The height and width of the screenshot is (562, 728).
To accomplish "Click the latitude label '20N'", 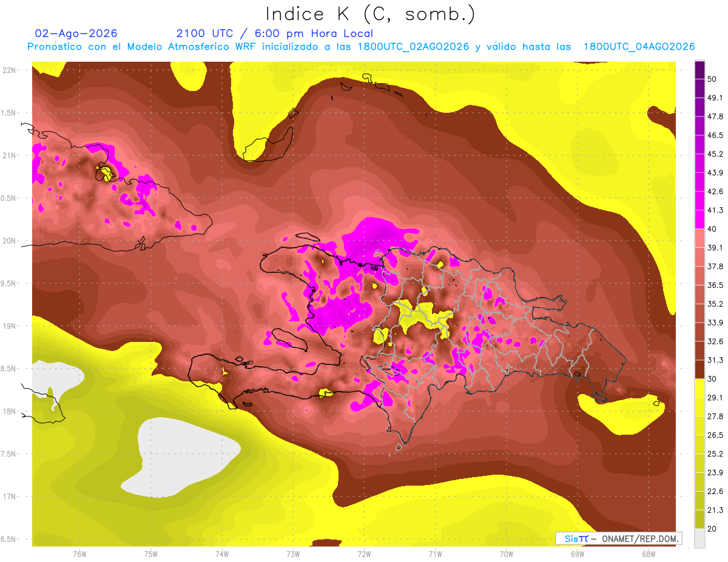I will 10,241.
